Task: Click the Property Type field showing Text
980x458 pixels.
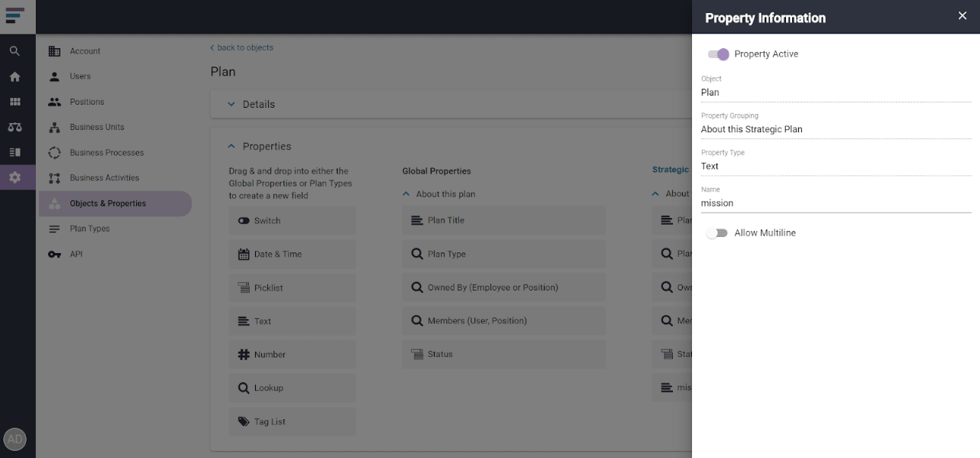Action: (836, 166)
